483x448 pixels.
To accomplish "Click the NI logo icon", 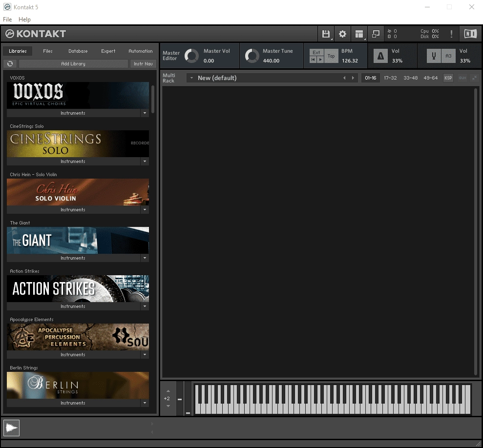I will point(470,34).
